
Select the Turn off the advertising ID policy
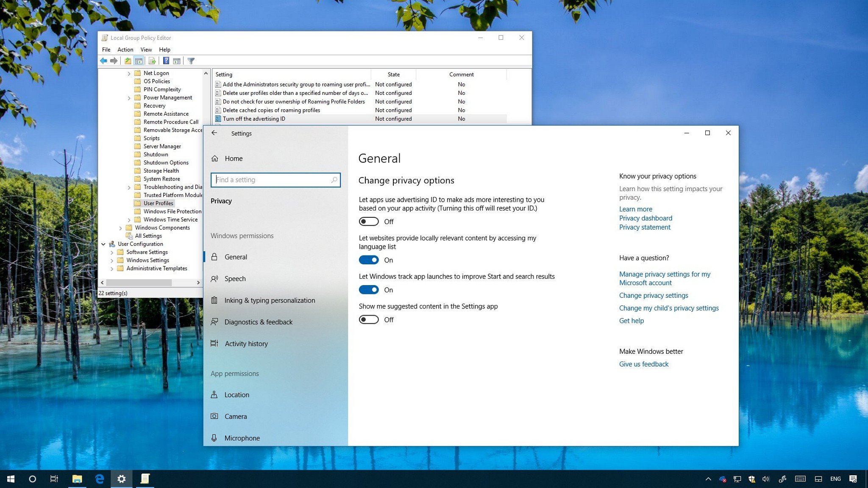[360, 119]
